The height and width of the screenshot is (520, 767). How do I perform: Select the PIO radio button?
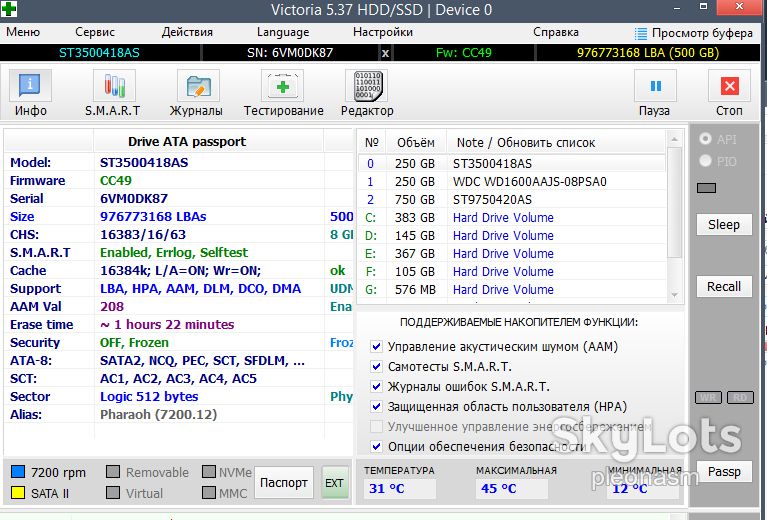[x=705, y=160]
